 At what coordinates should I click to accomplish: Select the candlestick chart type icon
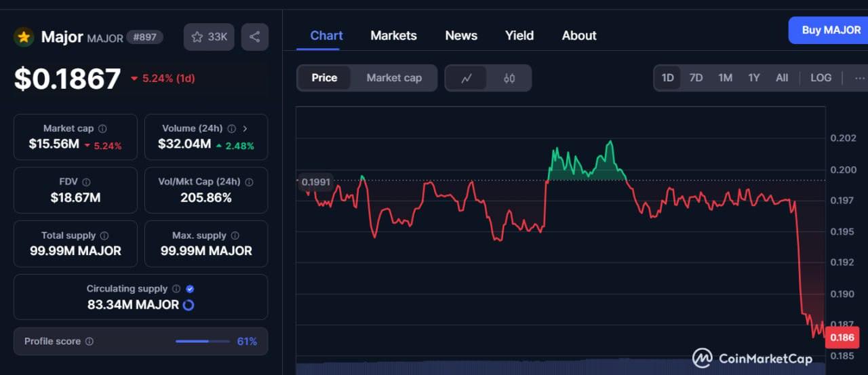click(x=509, y=78)
